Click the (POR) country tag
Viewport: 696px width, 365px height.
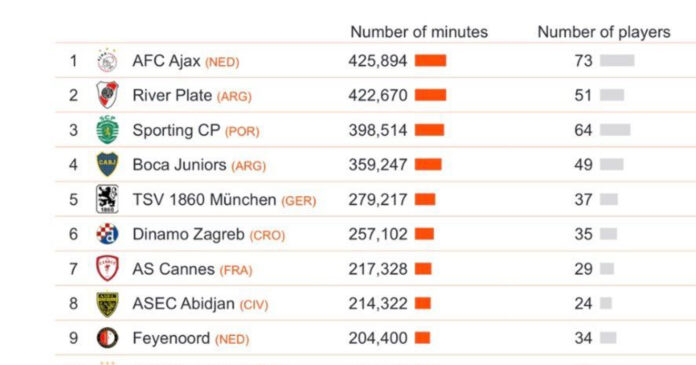pos(242,131)
